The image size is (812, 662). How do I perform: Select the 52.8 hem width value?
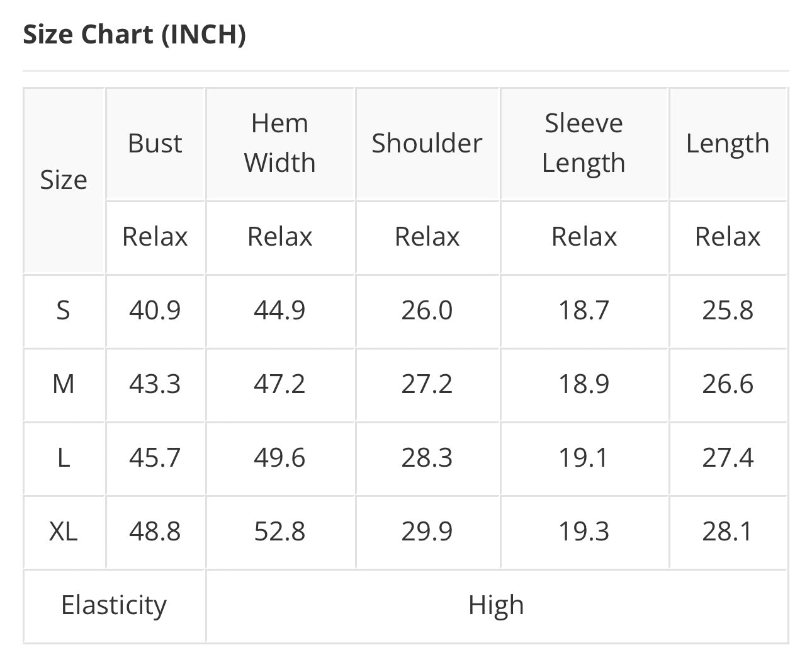(279, 532)
